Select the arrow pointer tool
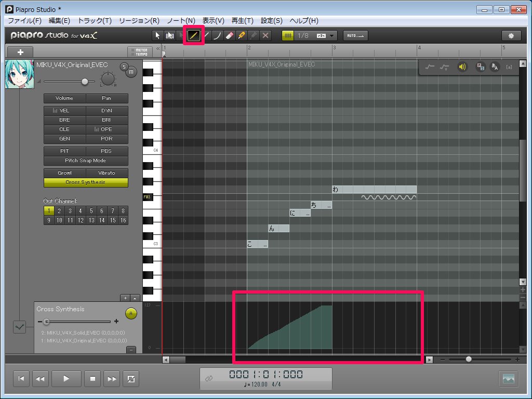 point(157,36)
